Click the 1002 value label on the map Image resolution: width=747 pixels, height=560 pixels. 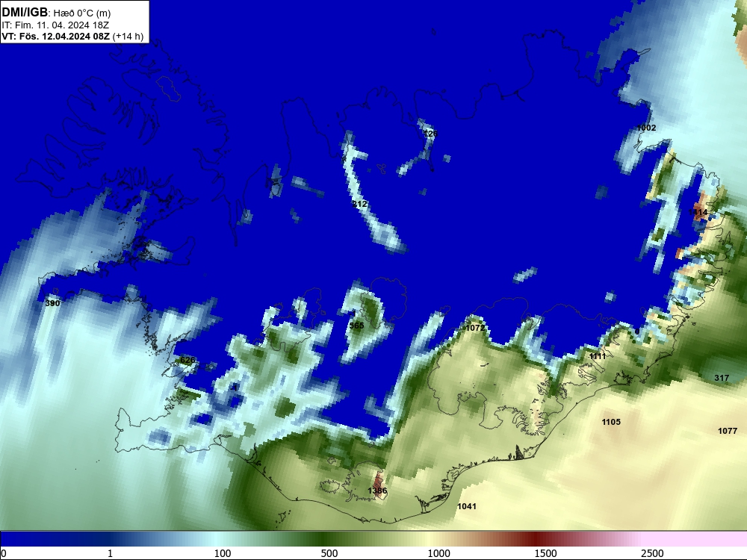[x=646, y=128]
